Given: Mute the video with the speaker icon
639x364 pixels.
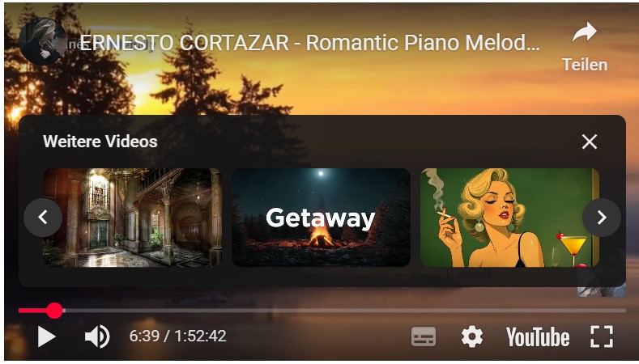Looking at the screenshot, I should tap(97, 336).
